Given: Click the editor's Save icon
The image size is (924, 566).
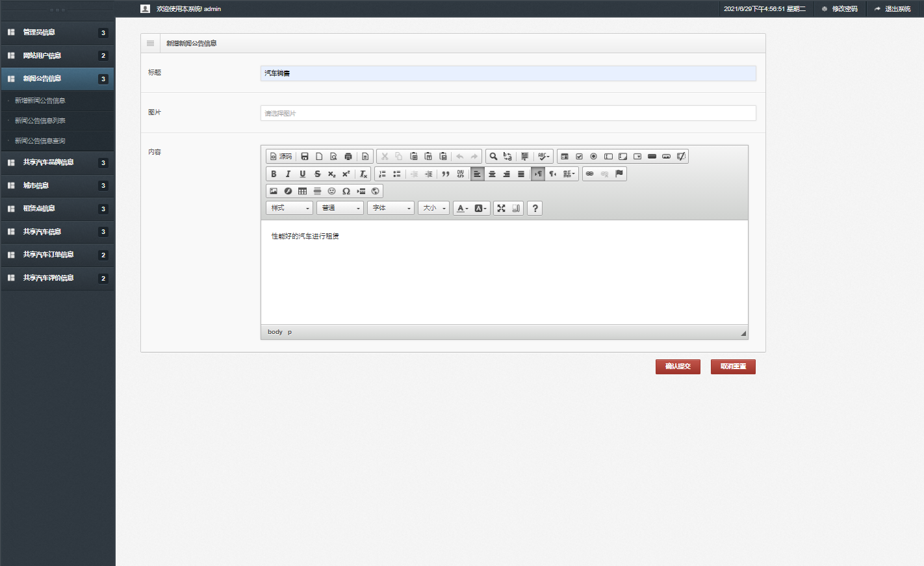Looking at the screenshot, I should coord(305,157).
